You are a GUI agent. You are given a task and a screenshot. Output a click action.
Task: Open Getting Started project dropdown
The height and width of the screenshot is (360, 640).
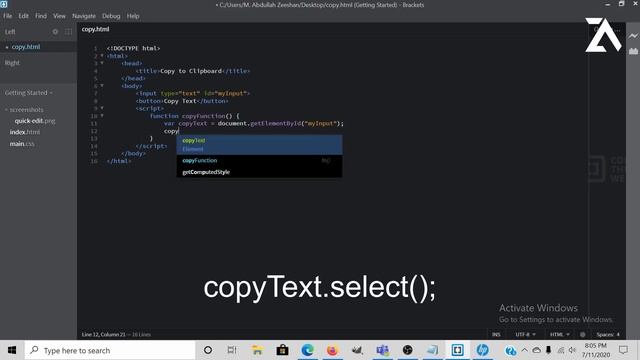coord(29,93)
